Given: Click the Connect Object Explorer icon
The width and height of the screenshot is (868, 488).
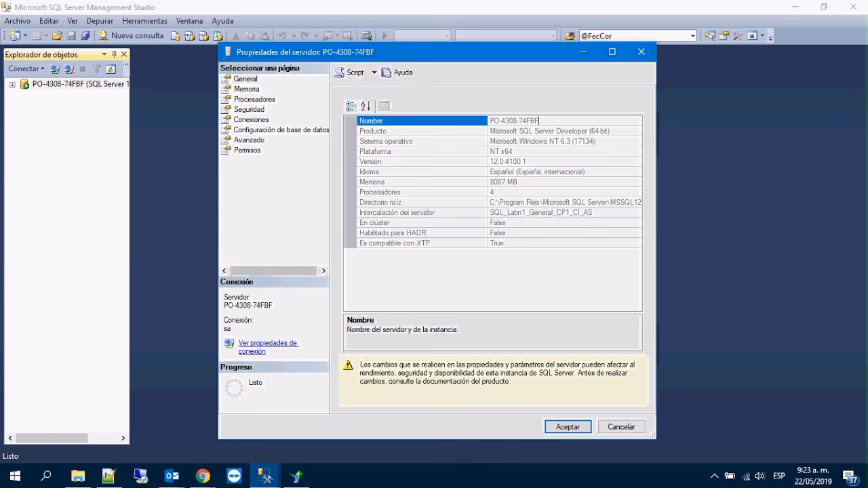Looking at the screenshot, I should pyautogui.click(x=56, y=69).
